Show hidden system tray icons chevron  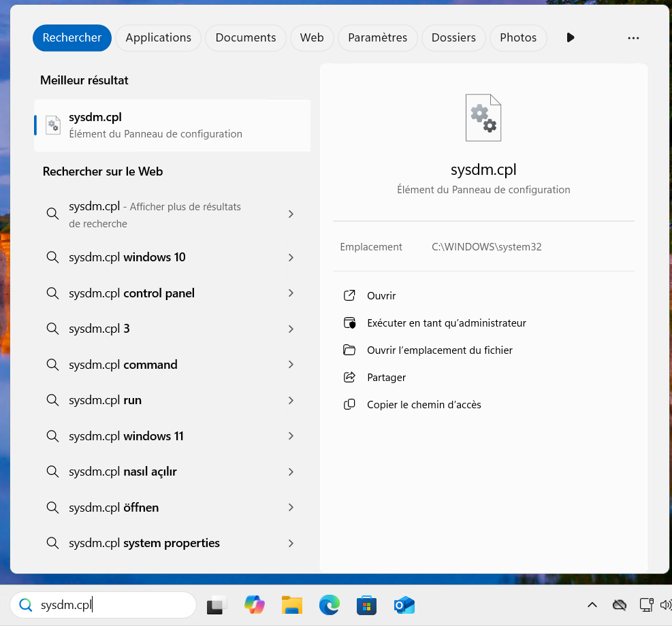592,605
